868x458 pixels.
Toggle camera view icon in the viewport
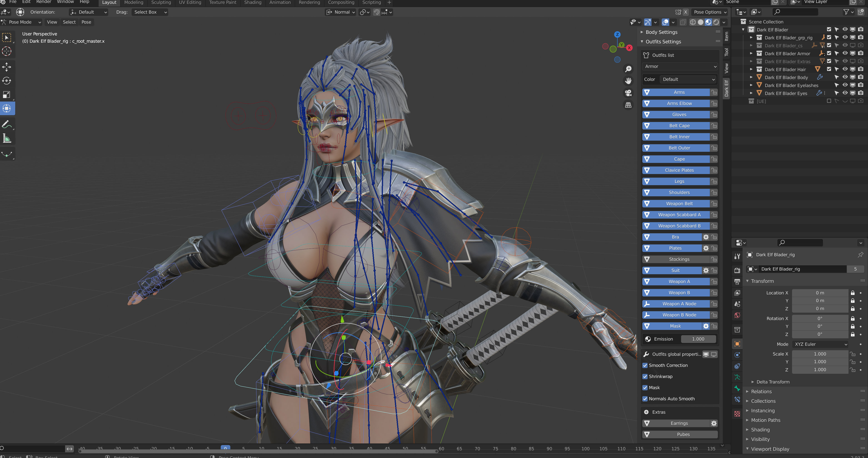point(629,93)
